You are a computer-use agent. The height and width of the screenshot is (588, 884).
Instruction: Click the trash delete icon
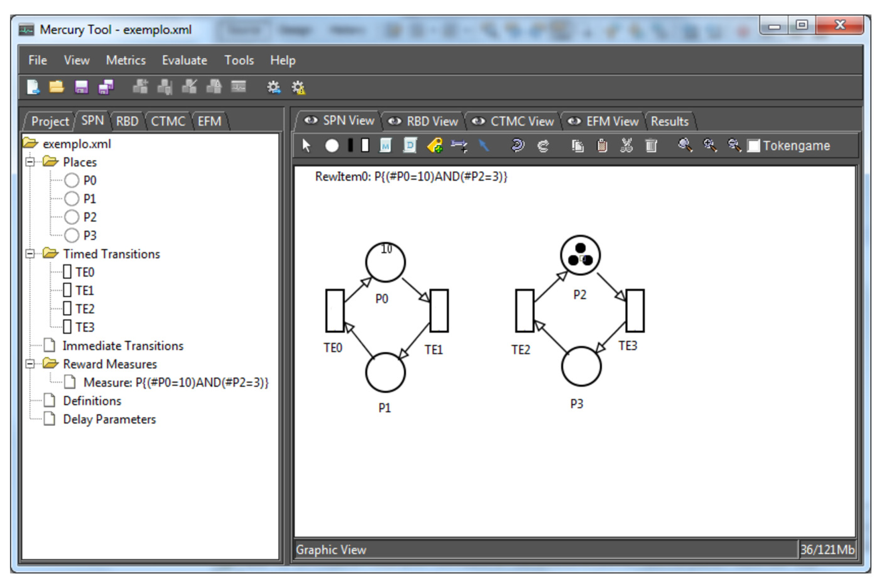[651, 146]
